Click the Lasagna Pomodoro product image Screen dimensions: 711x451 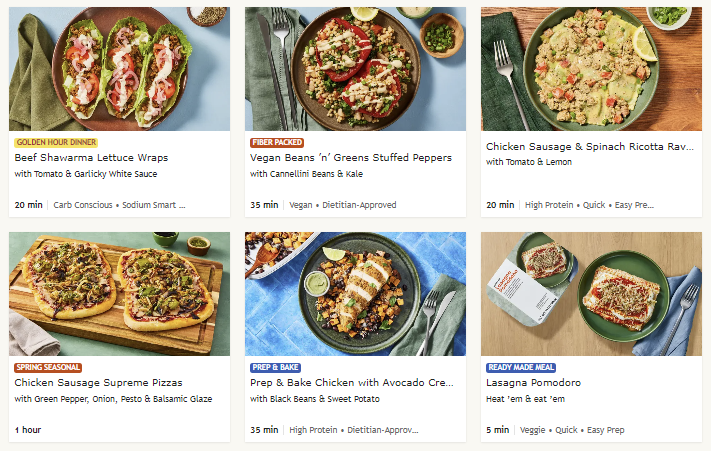(x=591, y=293)
